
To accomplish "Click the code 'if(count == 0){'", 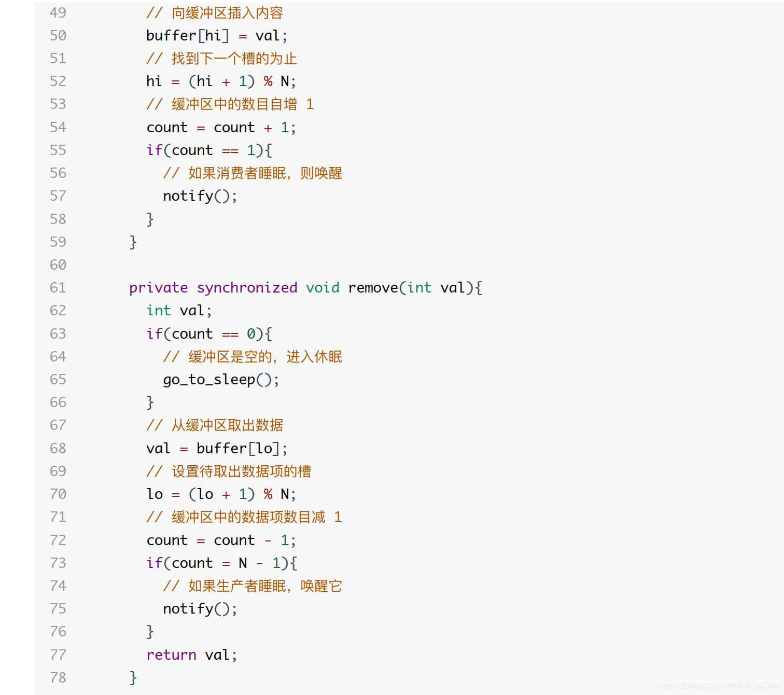I will point(209,333).
